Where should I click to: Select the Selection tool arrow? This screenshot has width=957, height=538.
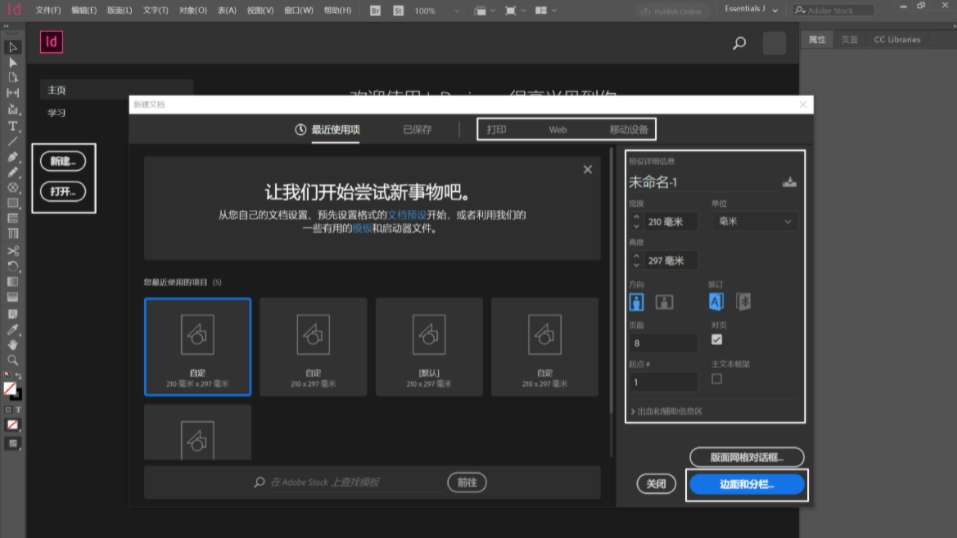[x=13, y=47]
